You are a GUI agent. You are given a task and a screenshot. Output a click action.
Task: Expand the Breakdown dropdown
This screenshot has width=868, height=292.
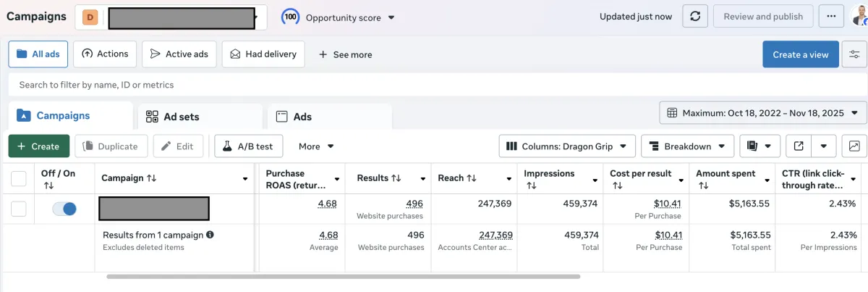click(687, 146)
